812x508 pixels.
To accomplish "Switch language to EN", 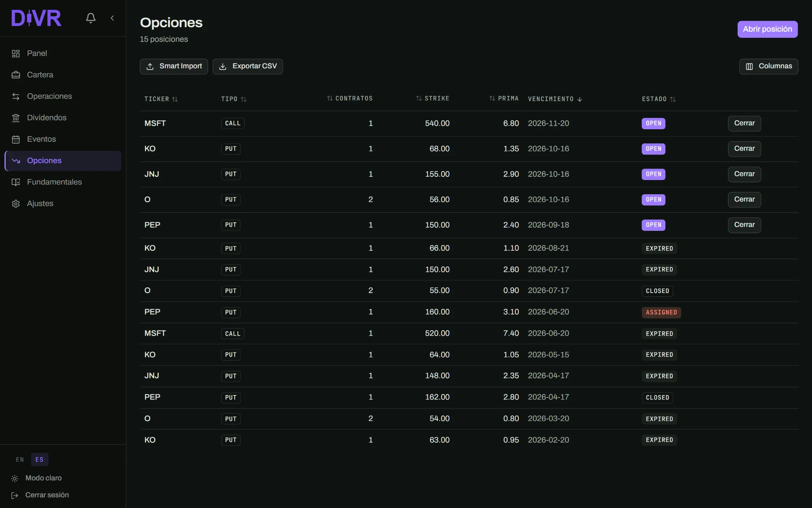I will point(20,460).
